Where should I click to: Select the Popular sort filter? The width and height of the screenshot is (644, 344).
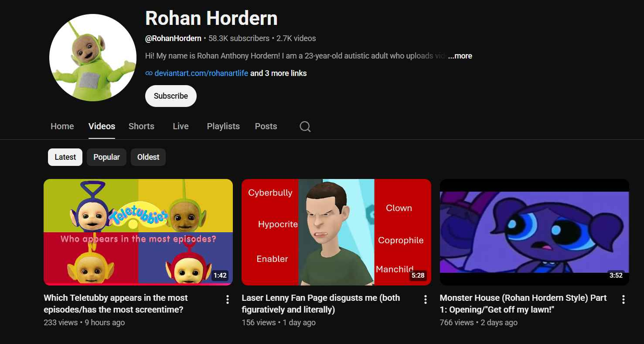(x=106, y=157)
